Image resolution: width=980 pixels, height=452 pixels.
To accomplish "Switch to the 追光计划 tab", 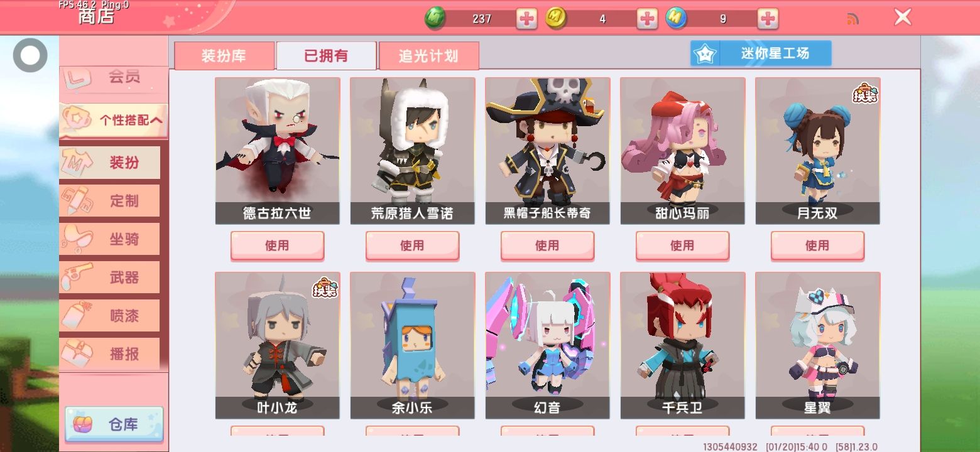I will 429,56.
